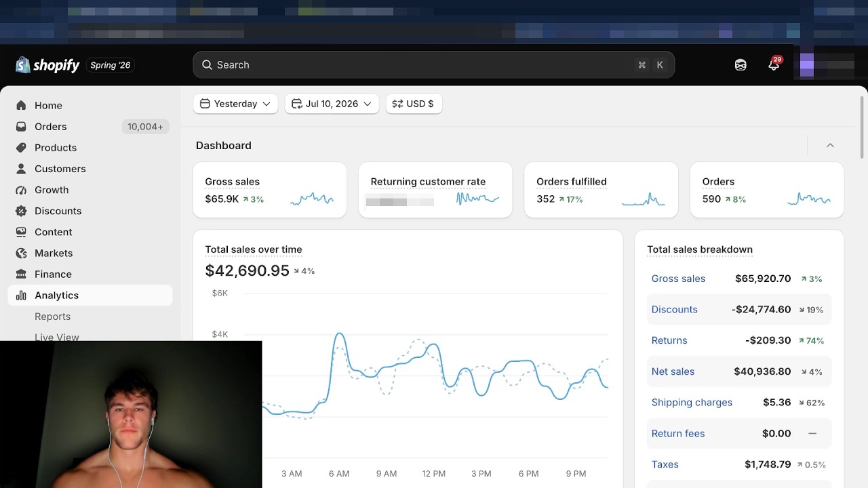Click the Shopify logo

(x=47, y=65)
